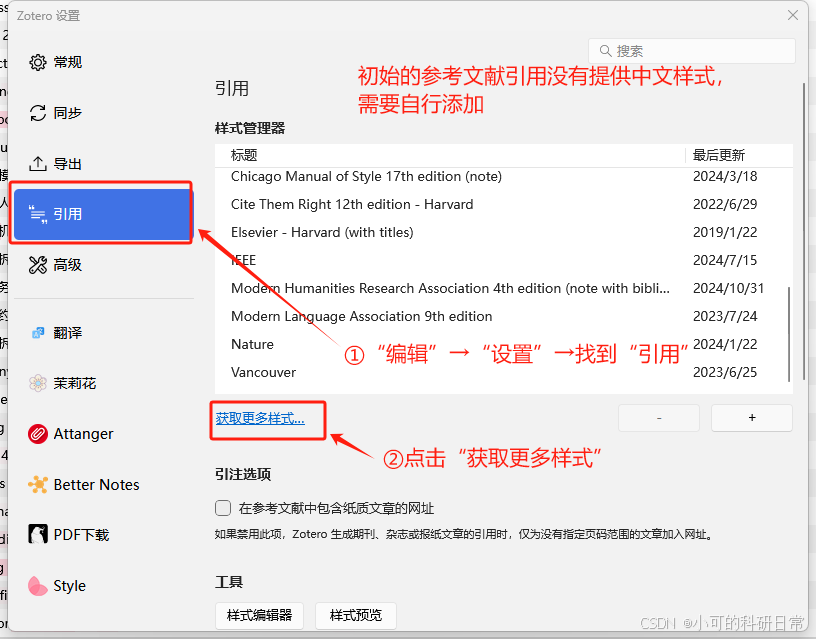Click the Cite quote icon
The width and height of the screenshot is (816, 639).
click(x=37, y=214)
